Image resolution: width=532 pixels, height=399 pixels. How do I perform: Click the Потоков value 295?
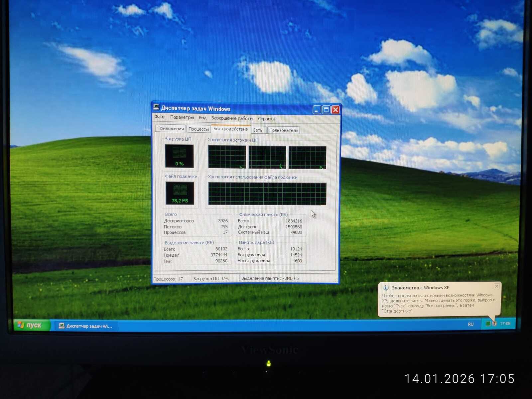coord(224,227)
